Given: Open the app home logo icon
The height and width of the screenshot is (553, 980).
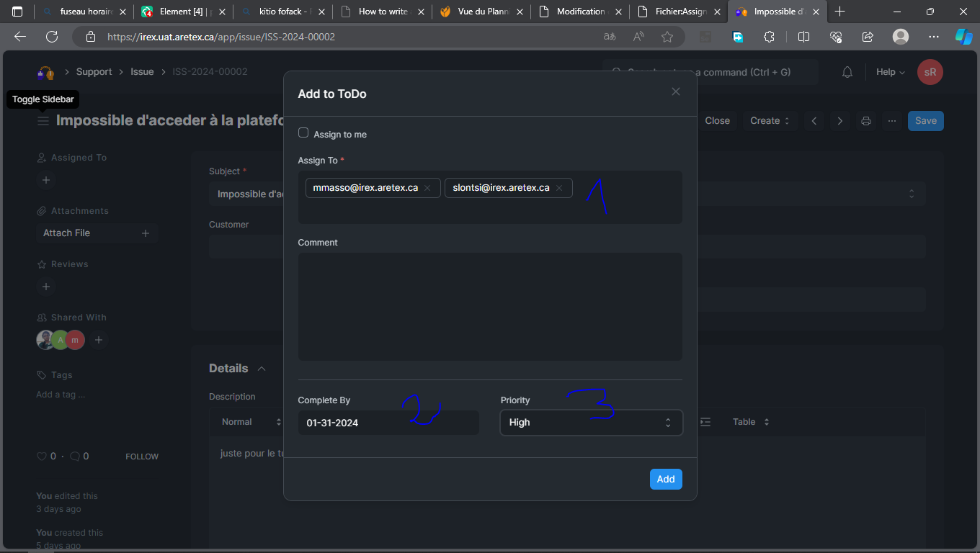Looking at the screenshot, I should [46, 72].
